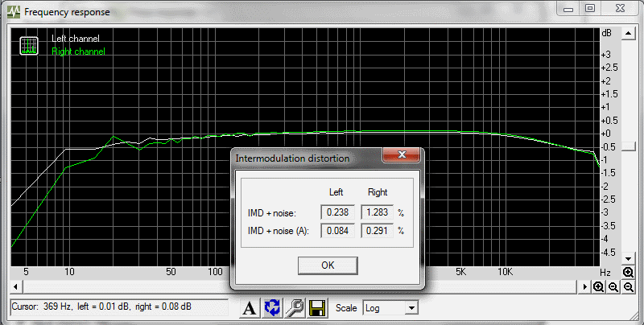Click the Left channel legend label
This screenshot has height=325, width=644.
pos(76,39)
